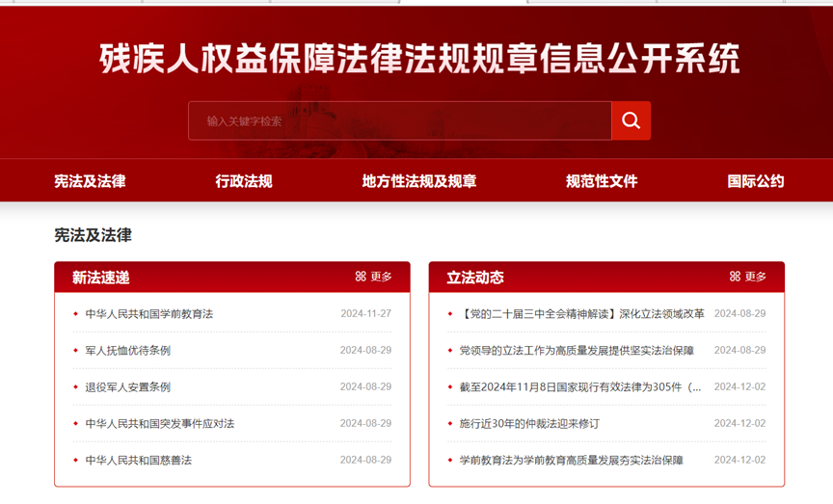Image resolution: width=833 pixels, height=504 pixels.
Task: Switch to the 行政法规 tab
Action: [244, 181]
